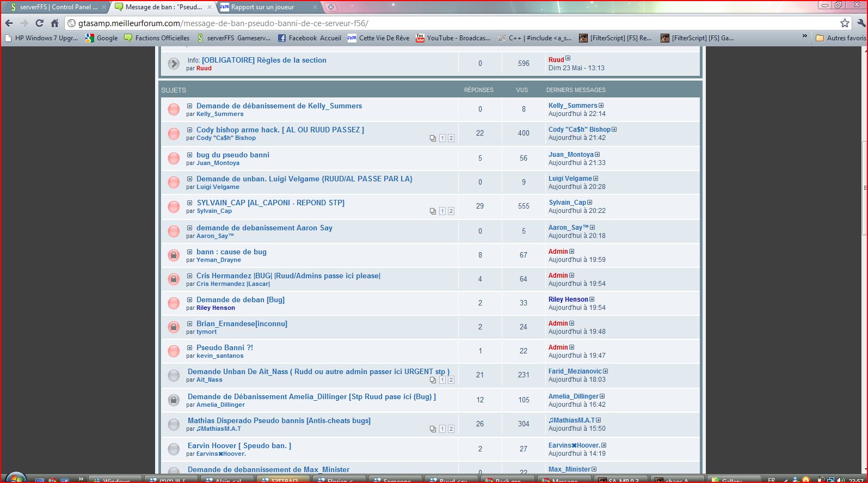Viewport: 868px width, 483px height.
Task: Open the Cody bishop arme hack topic
Action: [x=280, y=130]
